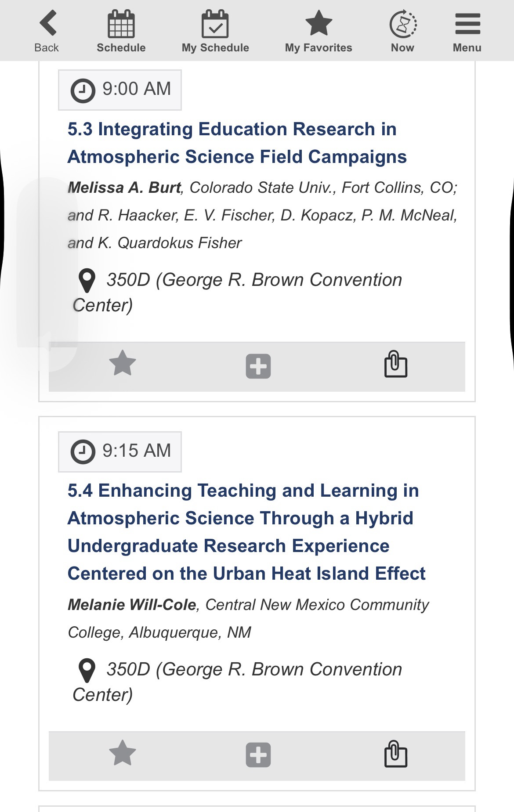
Task: Tap the Back arrow icon
Action: point(47,24)
